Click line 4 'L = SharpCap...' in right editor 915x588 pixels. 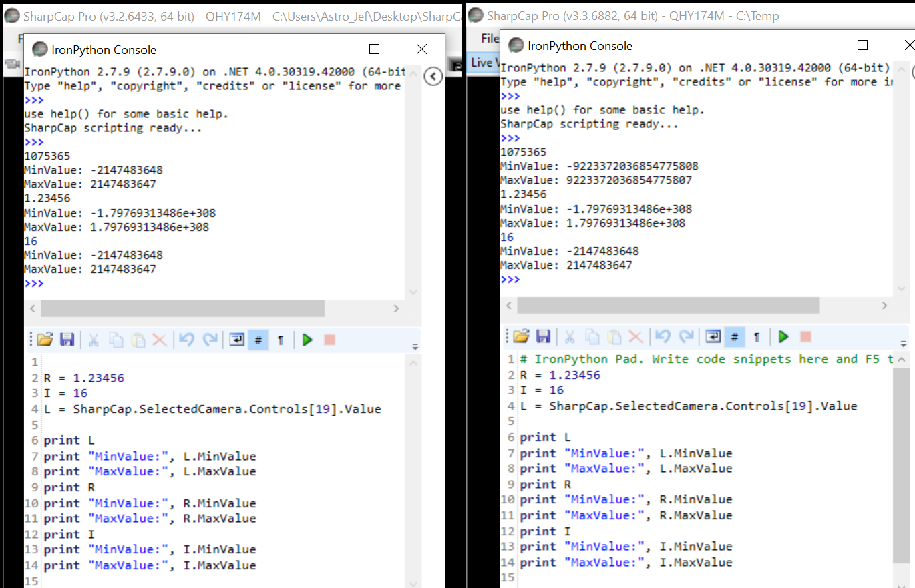pyautogui.click(x=689, y=406)
